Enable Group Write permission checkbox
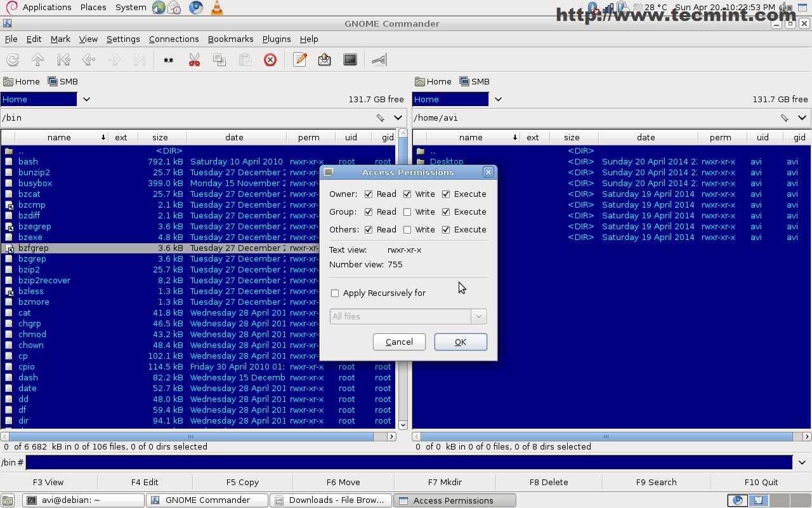 point(407,212)
